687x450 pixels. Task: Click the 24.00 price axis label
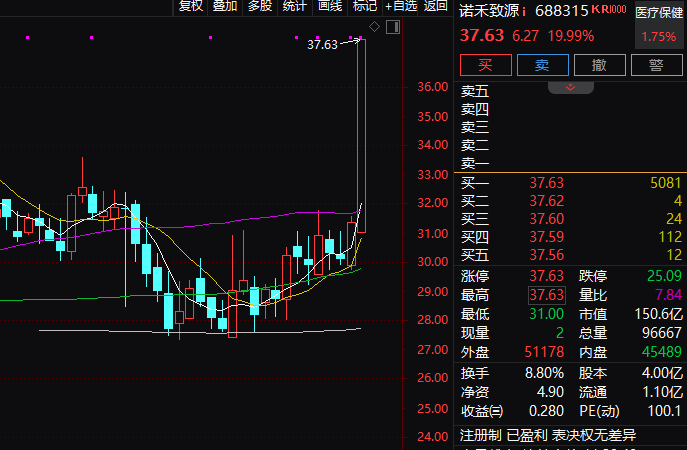tap(432, 436)
